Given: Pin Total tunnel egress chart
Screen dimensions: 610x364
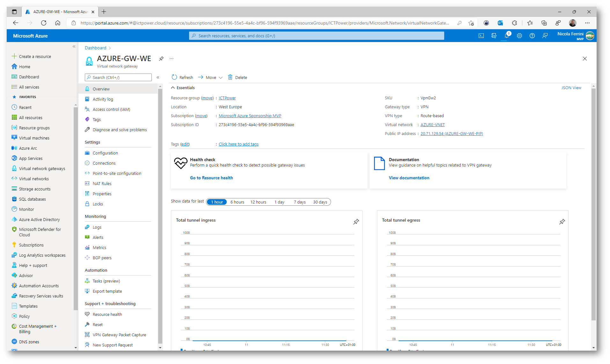Looking at the screenshot, I should click(562, 222).
